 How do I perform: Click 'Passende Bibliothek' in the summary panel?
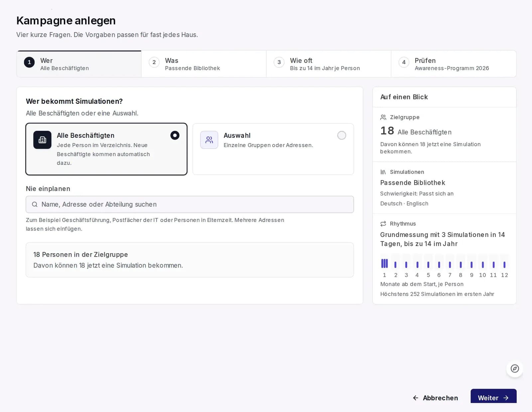pos(413,183)
